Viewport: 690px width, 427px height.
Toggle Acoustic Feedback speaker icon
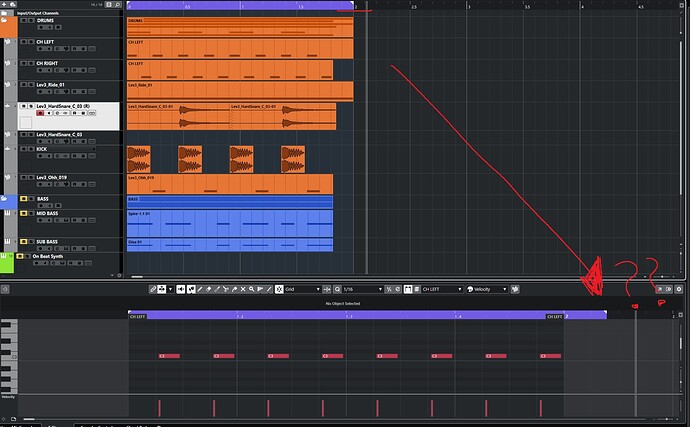point(181,289)
